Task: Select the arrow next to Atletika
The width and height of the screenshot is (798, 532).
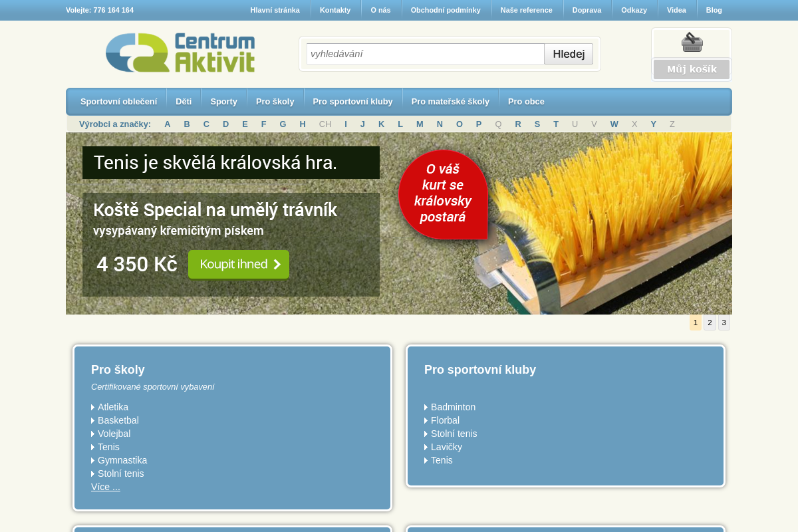Action: [x=93, y=407]
